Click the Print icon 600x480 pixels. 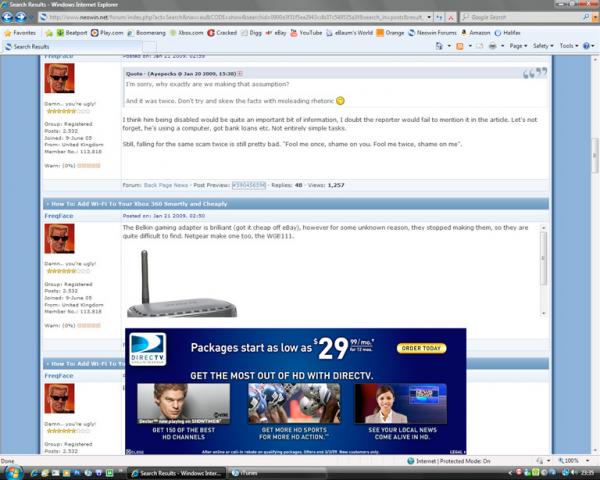pos(493,46)
